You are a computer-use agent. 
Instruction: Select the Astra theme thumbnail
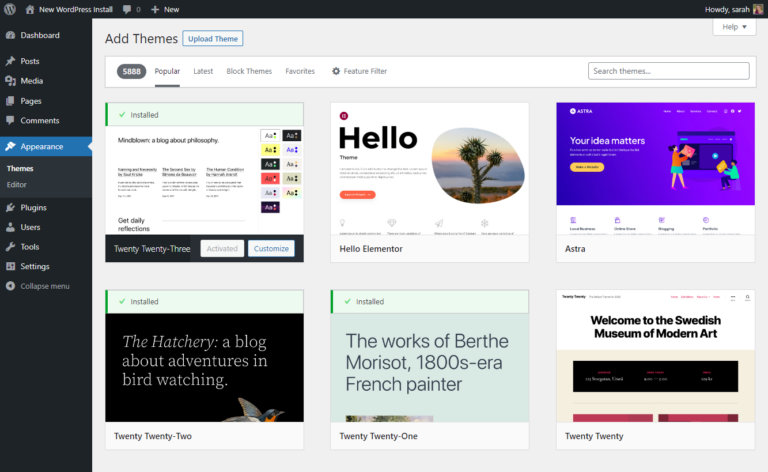[x=655, y=167]
